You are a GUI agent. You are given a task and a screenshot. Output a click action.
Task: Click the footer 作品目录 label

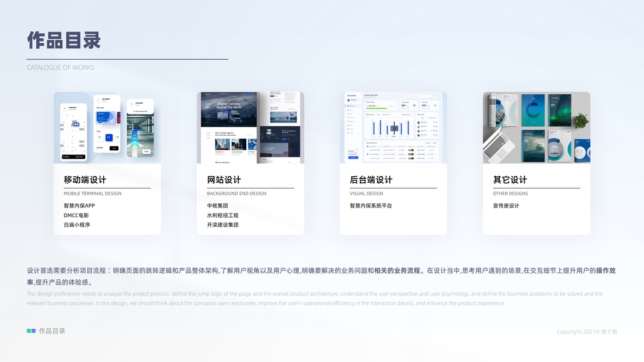click(x=52, y=331)
